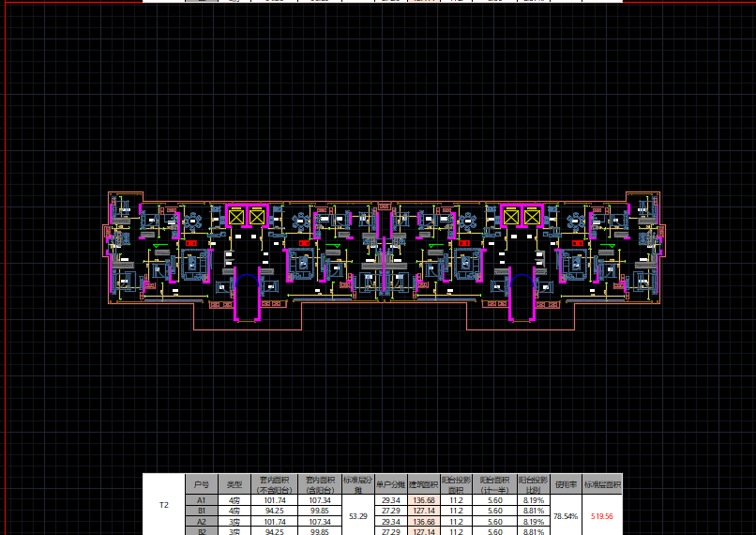Image resolution: width=756 pixels, height=535 pixels.
Task: Click the 类型 column header
Action: point(234,484)
